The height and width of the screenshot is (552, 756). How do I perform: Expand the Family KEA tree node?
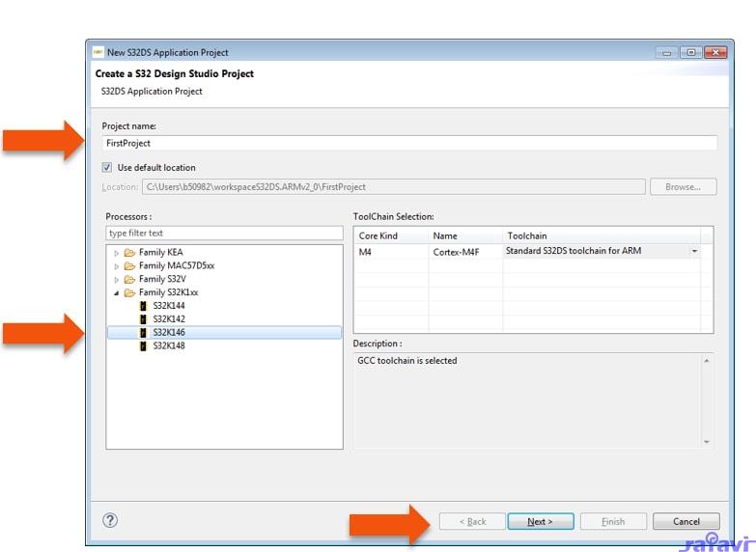pos(117,253)
